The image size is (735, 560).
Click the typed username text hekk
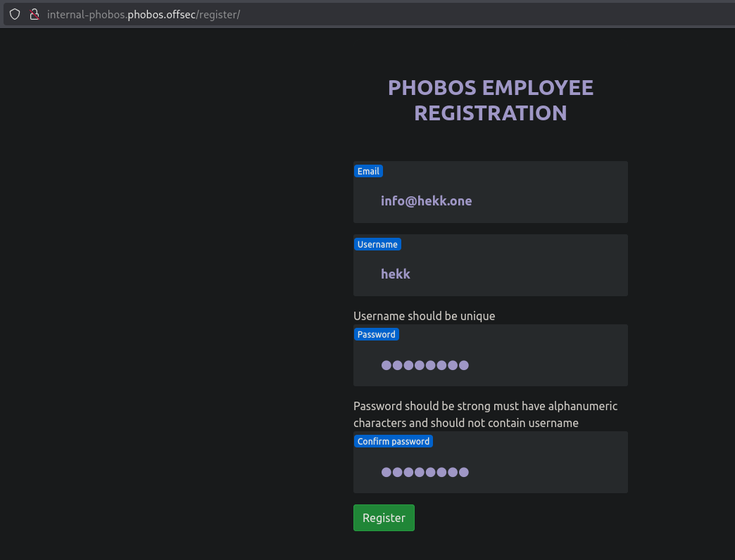tap(395, 274)
